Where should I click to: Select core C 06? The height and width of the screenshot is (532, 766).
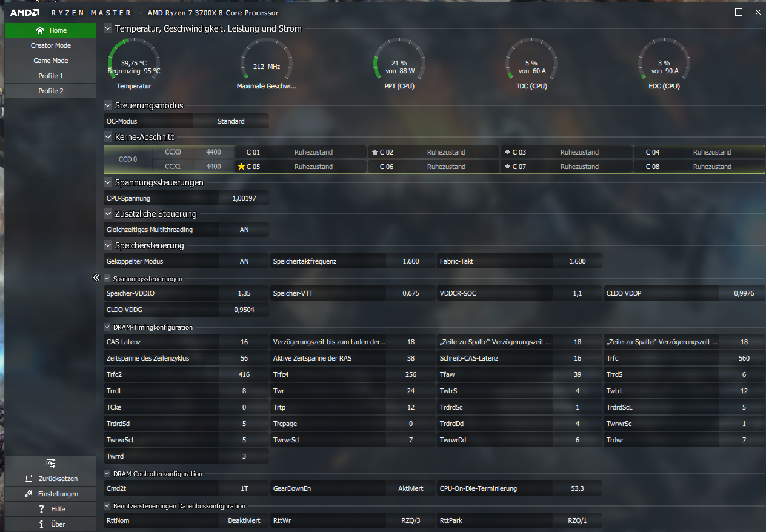(x=433, y=167)
